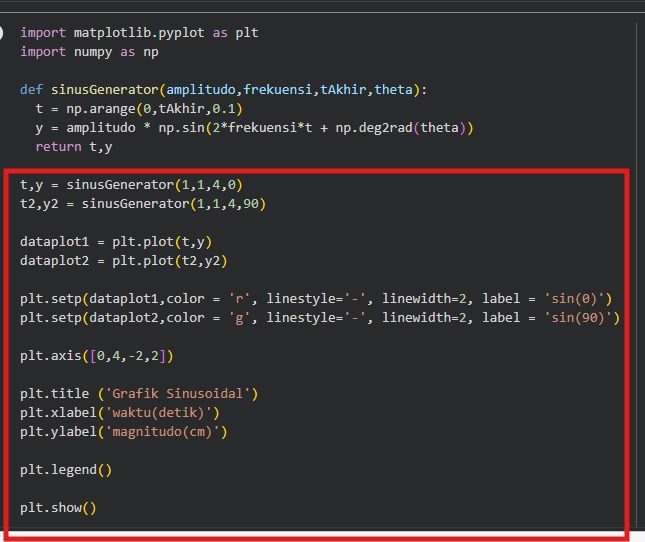Click the line 't = np.arange(0,tAkhir,0.1)'
The width and height of the screenshot is (645, 542).
click(139, 109)
